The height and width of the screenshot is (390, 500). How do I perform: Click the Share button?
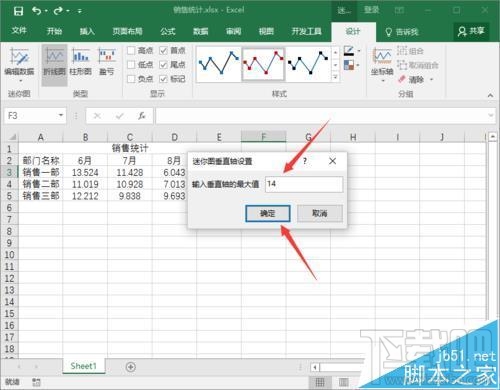pos(471,31)
